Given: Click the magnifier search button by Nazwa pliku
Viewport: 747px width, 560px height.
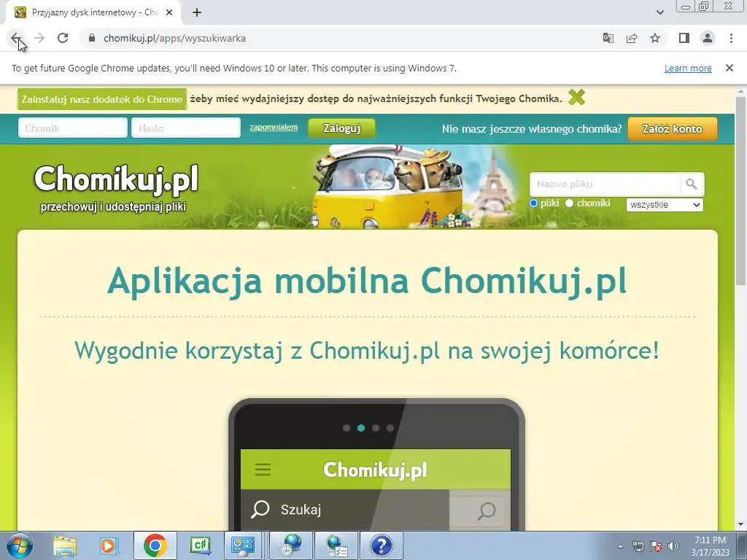Looking at the screenshot, I should [692, 184].
